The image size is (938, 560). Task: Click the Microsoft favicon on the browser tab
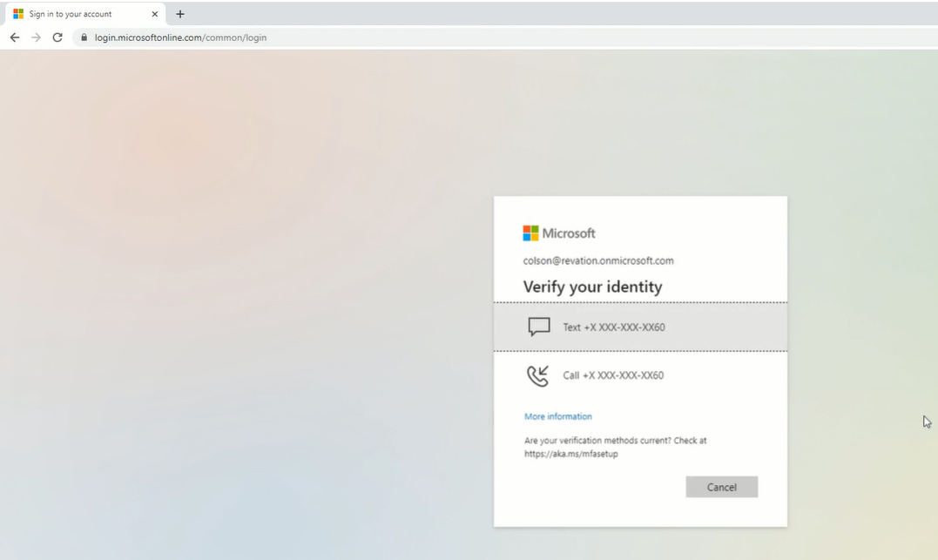click(x=18, y=14)
